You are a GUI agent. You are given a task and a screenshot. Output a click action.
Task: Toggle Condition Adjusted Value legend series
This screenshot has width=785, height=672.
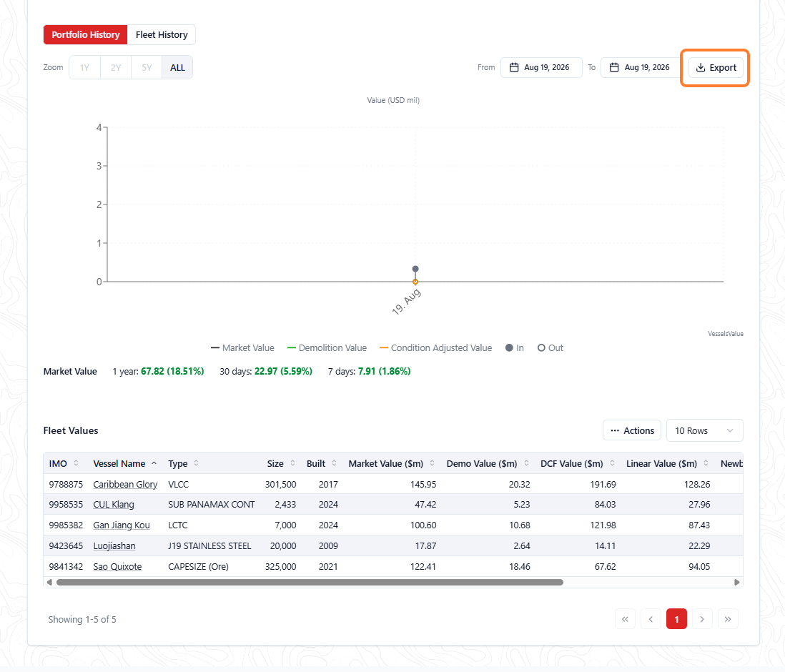(435, 347)
